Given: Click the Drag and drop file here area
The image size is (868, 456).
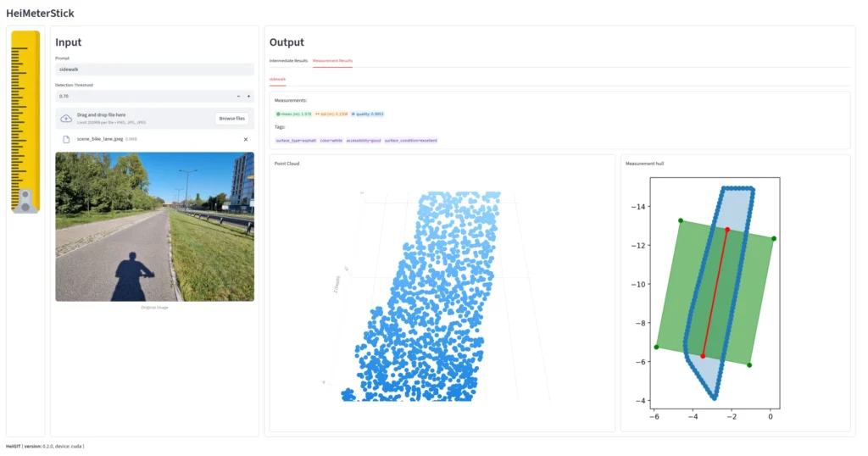Looking at the screenshot, I should (154, 119).
